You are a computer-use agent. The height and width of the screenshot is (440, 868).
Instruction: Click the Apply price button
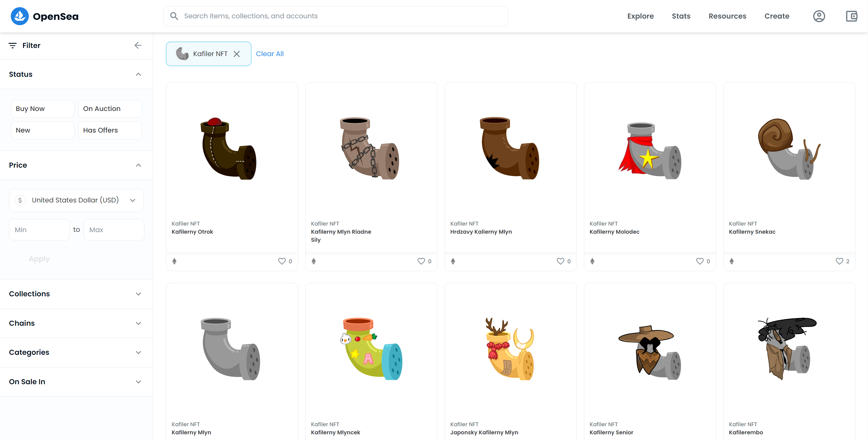(40, 259)
